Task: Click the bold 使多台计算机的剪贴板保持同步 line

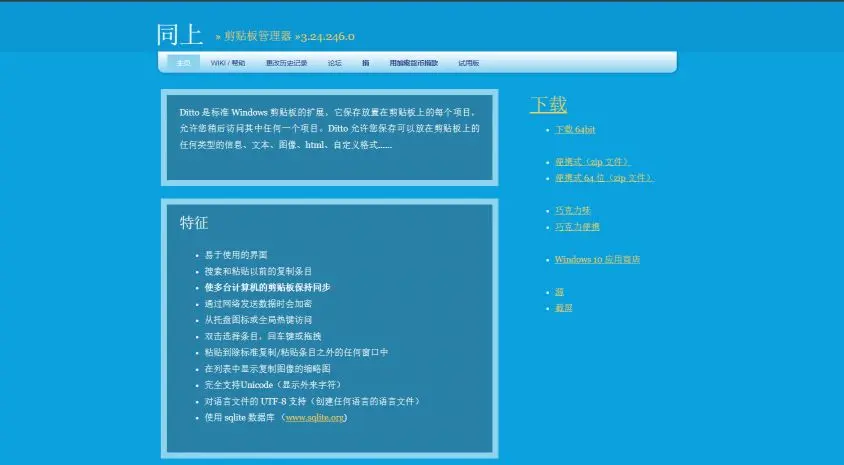Action: [267, 287]
